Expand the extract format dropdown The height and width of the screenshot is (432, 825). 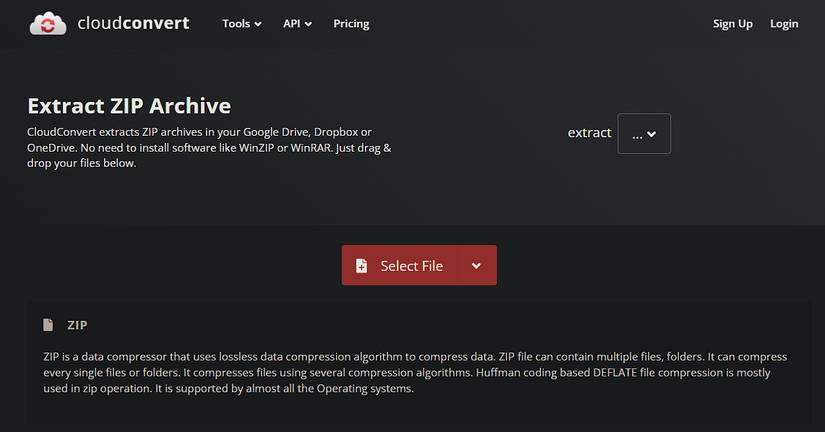tap(644, 134)
